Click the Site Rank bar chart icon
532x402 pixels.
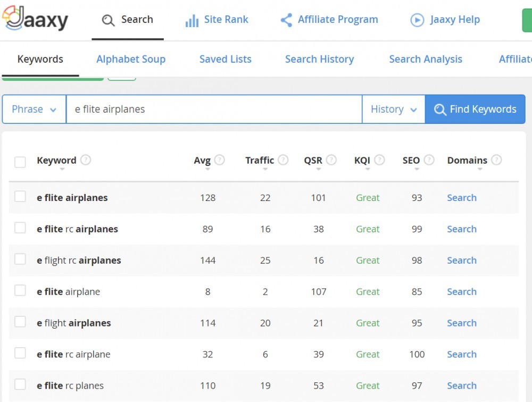[192, 20]
